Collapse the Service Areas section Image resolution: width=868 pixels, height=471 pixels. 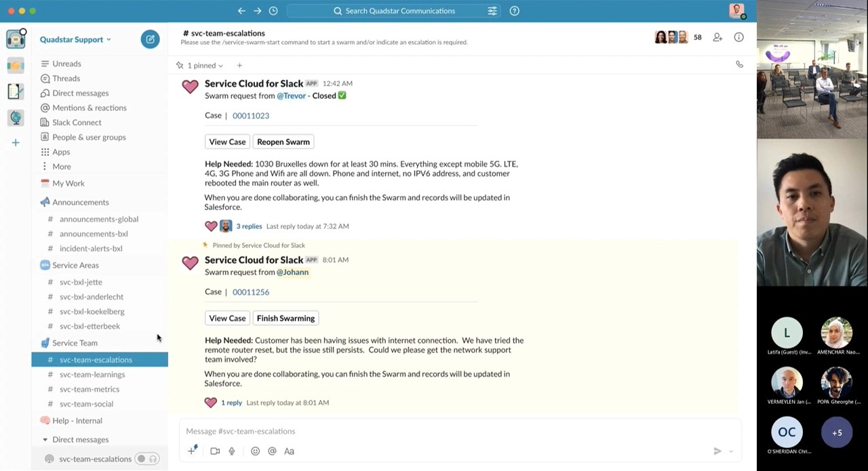pyautogui.click(x=75, y=265)
